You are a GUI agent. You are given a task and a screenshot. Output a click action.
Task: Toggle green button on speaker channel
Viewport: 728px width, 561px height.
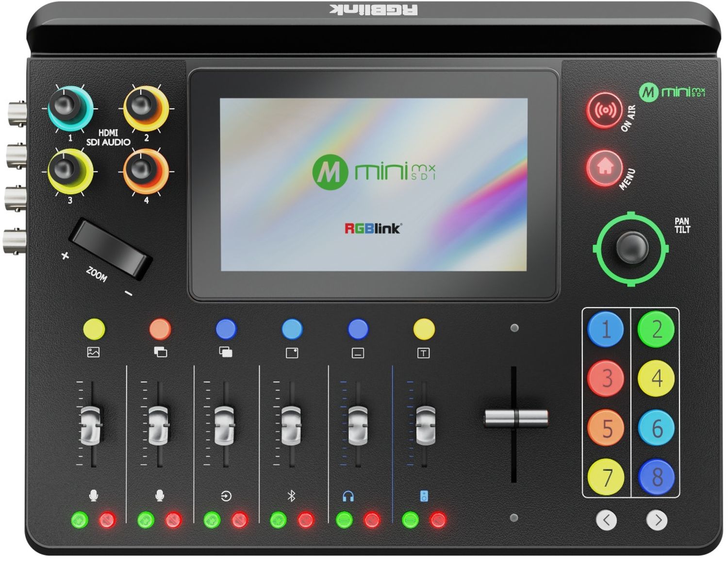[411, 520]
